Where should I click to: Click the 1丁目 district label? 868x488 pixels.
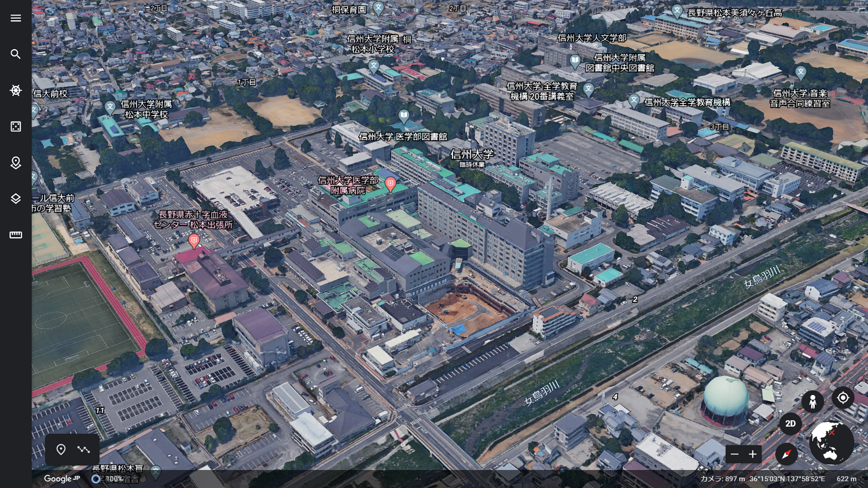click(x=247, y=83)
